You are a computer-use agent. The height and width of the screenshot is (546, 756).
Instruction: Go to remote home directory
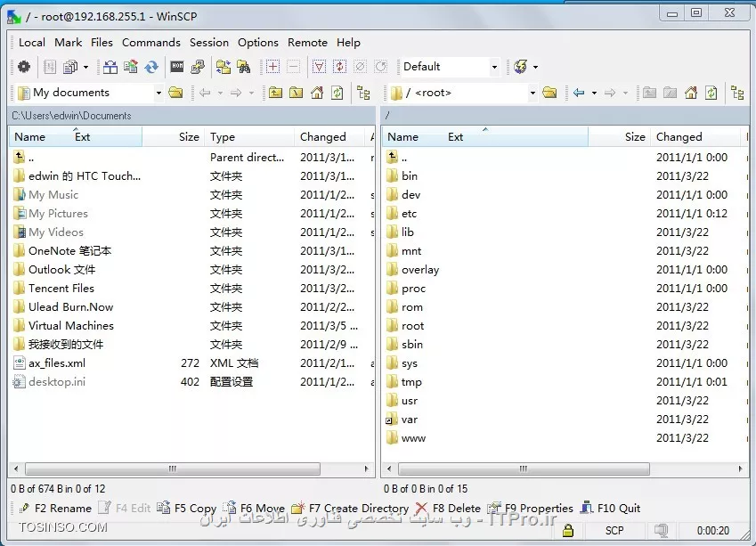coord(691,93)
